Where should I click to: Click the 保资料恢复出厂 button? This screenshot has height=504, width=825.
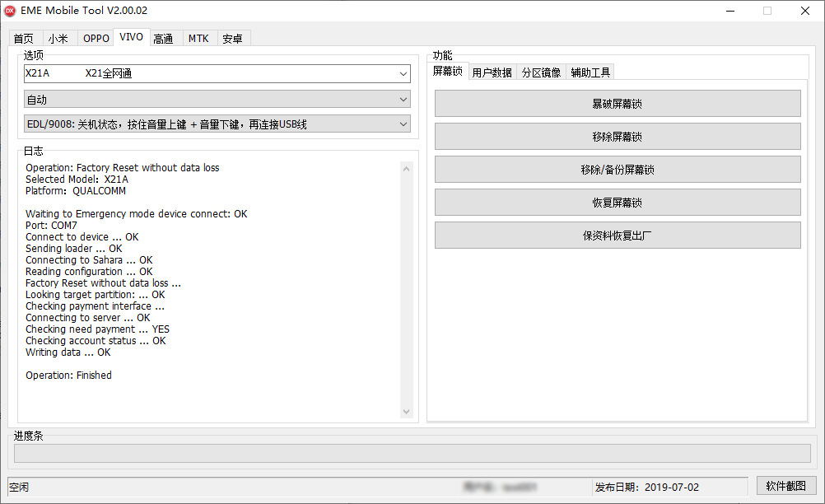[617, 236]
